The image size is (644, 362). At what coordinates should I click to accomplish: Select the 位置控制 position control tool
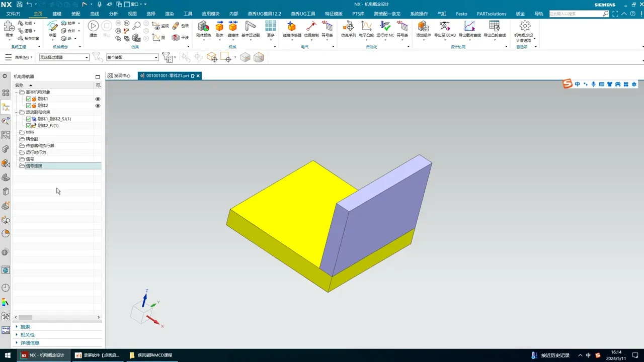(311, 28)
